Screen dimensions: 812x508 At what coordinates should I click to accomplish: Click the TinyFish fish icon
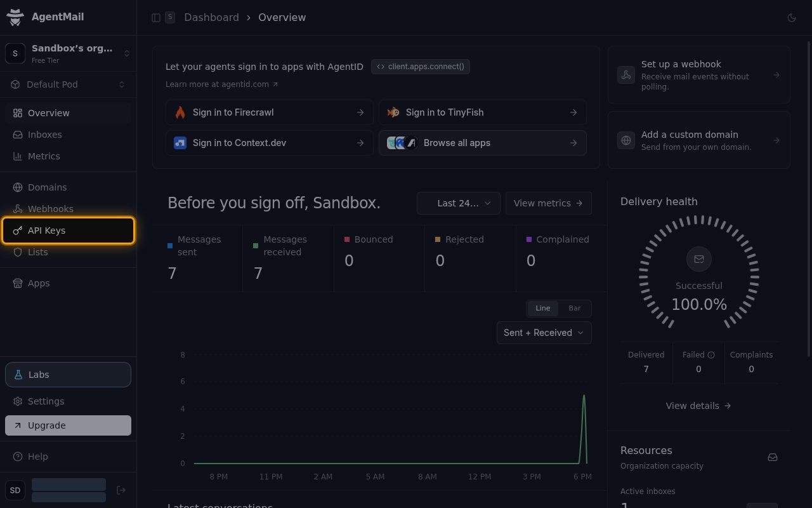tap(393, 112)
